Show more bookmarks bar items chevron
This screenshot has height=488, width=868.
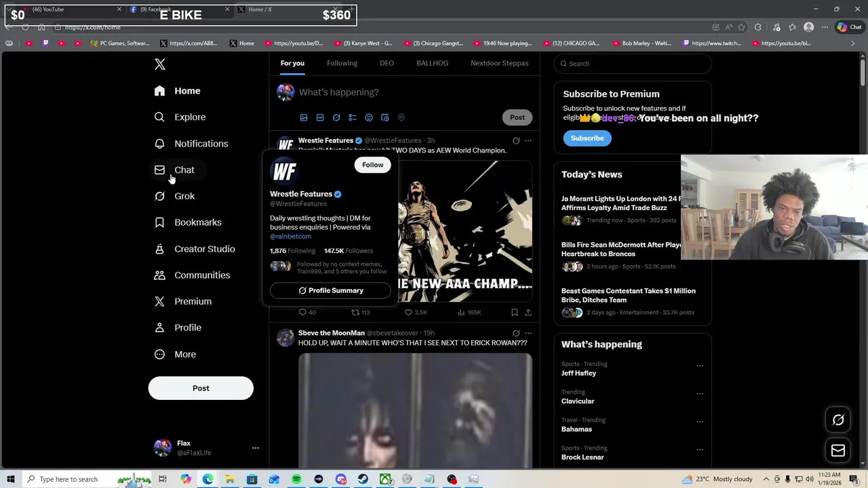[x=853, y=43]
